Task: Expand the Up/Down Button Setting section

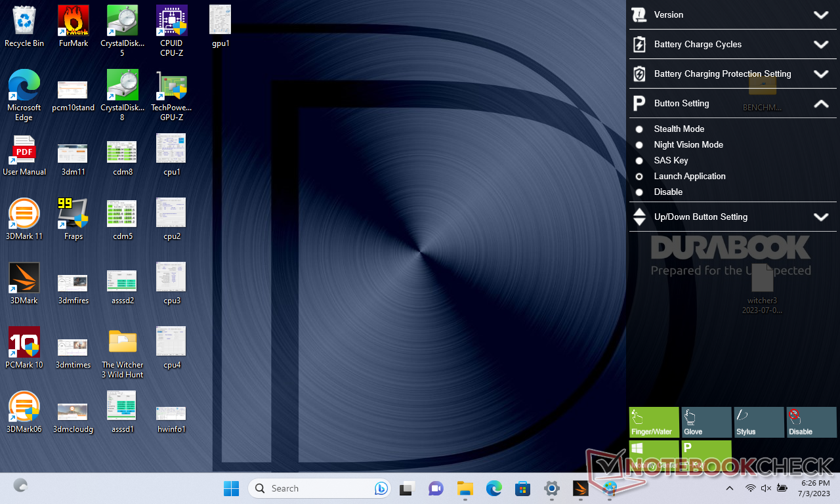Action: click(x=820, y=217)
